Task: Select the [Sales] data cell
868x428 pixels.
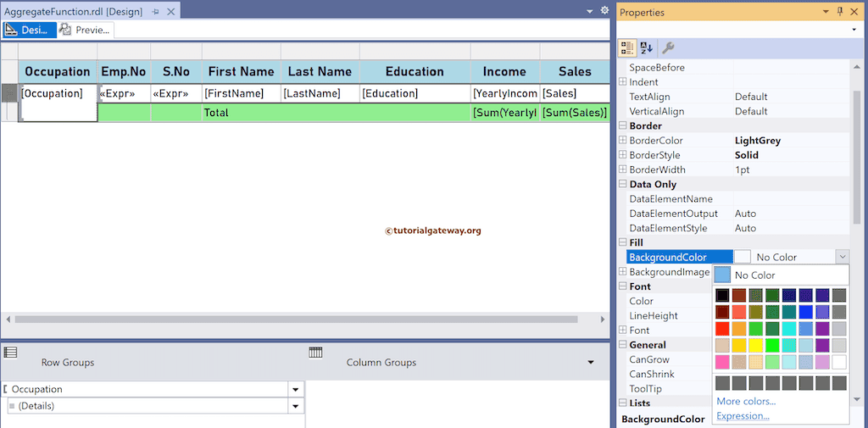Action: coord(575,93)
